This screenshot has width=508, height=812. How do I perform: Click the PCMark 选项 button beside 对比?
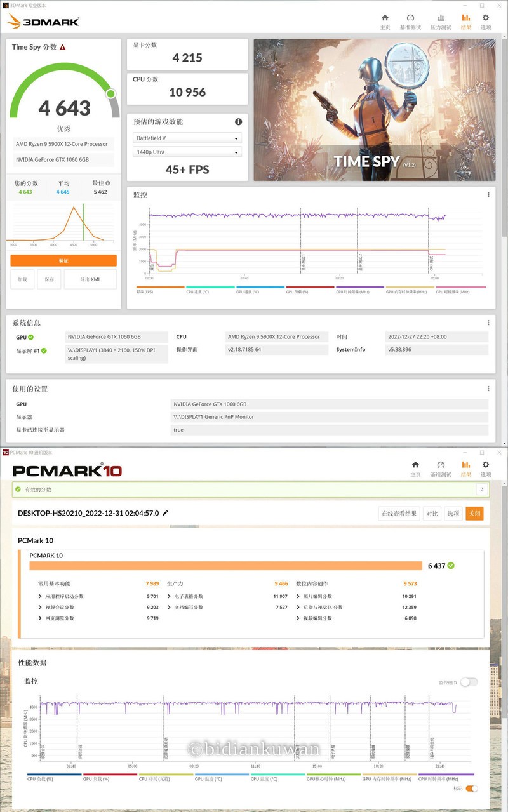(452, 513)
